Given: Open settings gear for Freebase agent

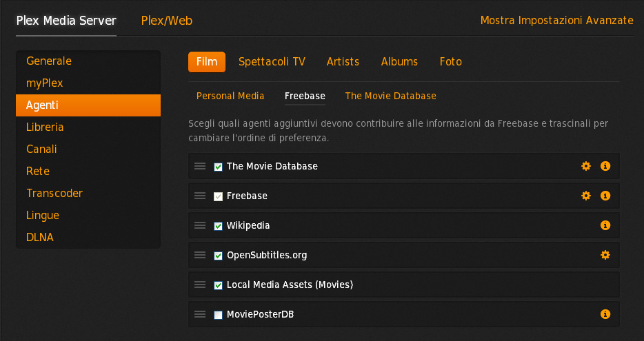Looking at the screenshot, I should pos(586,196).
